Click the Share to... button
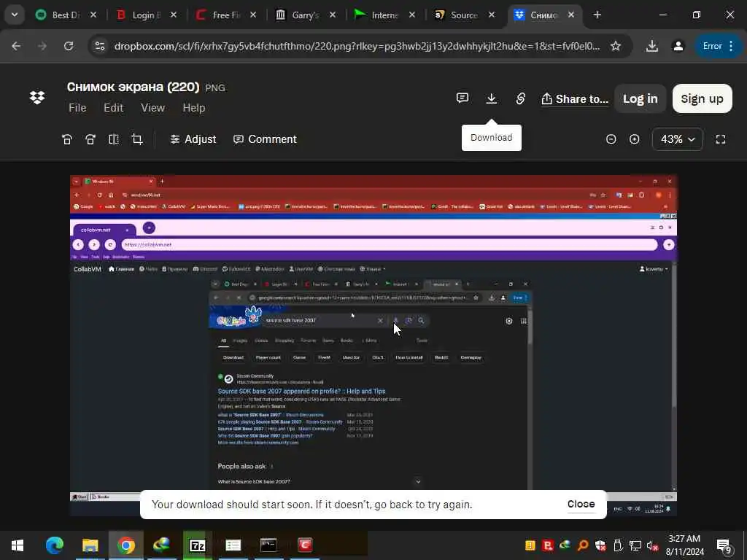The width and height of the screenshot is (747, 560). coord(575,98)
